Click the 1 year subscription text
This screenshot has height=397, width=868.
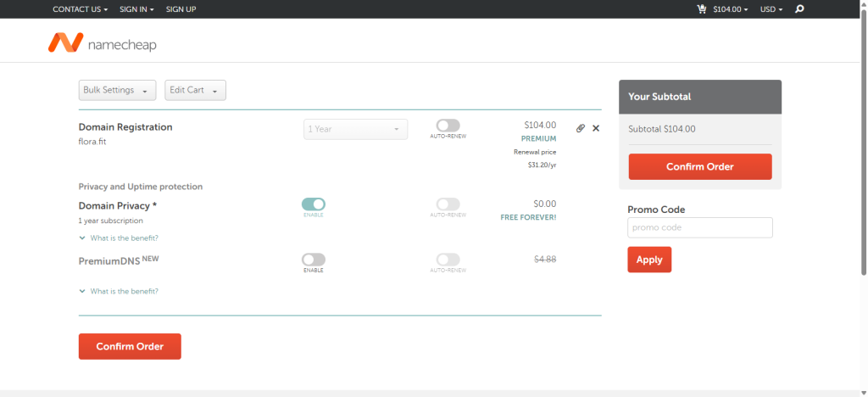tap(111, 221)
